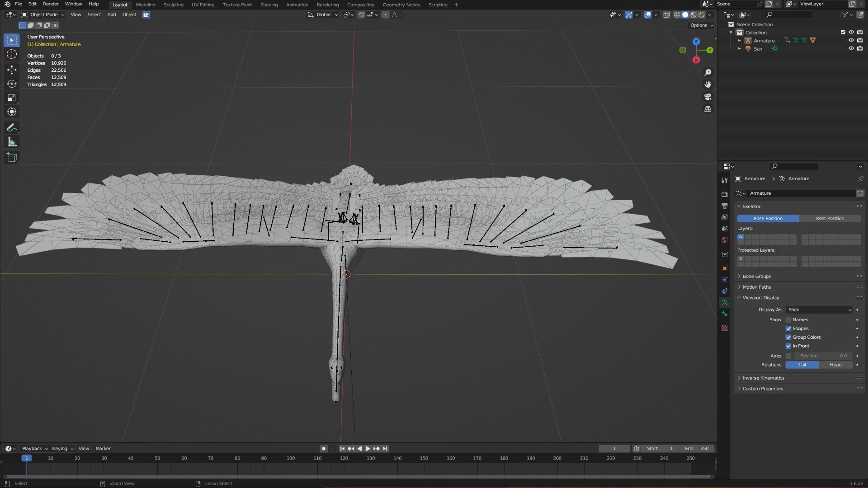
Task: Open the World properties tab
Action: pos(725,240)
